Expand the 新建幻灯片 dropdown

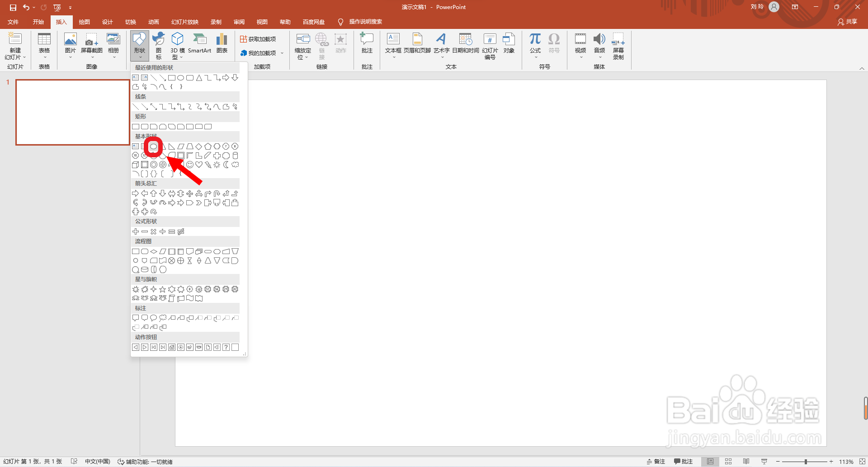click(15, 54)
